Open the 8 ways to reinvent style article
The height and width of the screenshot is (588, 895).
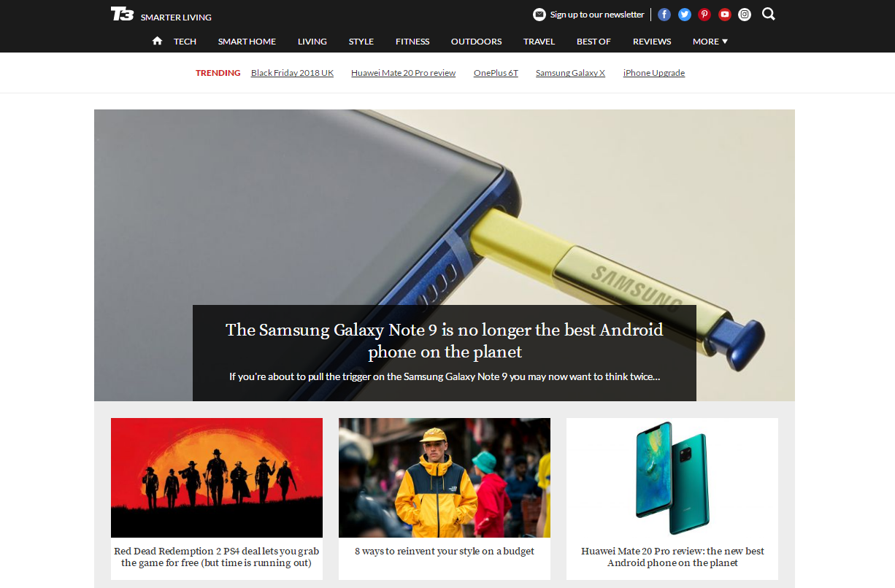[x=445, y=552]
